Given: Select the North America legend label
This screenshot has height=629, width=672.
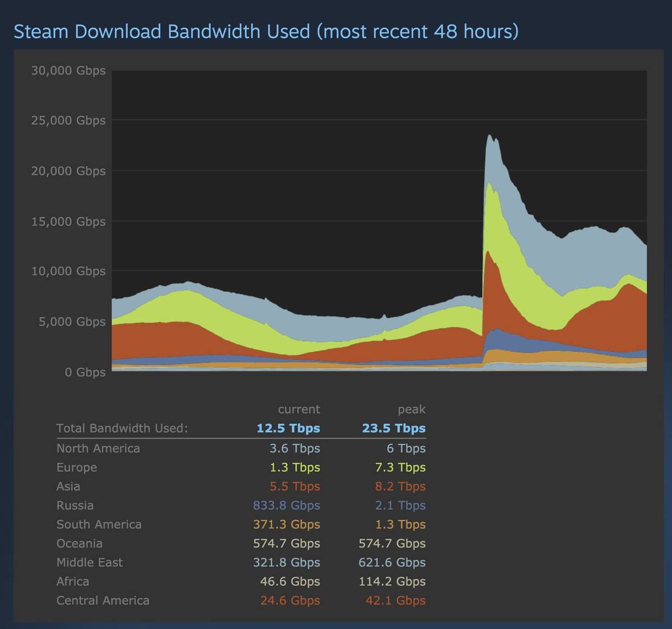Looking at the screenshot, I should 98,448.
